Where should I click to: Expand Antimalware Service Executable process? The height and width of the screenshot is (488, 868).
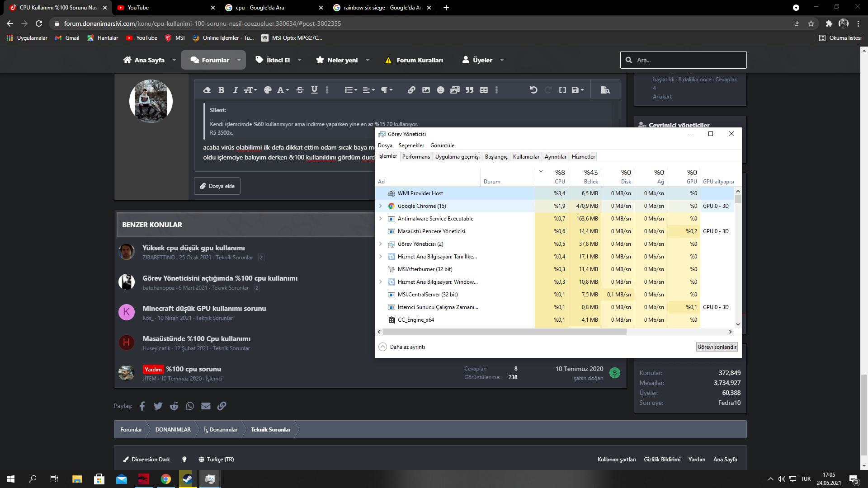click(380, 219)
